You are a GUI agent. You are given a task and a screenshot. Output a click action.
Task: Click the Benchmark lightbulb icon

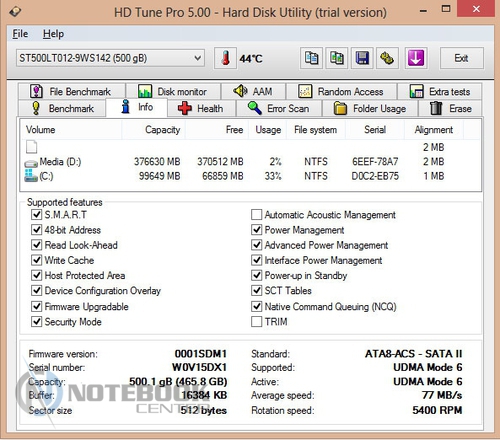click(x=36, y=108)
